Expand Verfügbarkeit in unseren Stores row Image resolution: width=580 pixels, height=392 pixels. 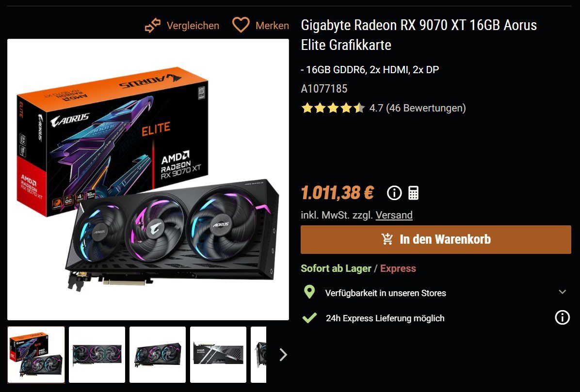436,292
